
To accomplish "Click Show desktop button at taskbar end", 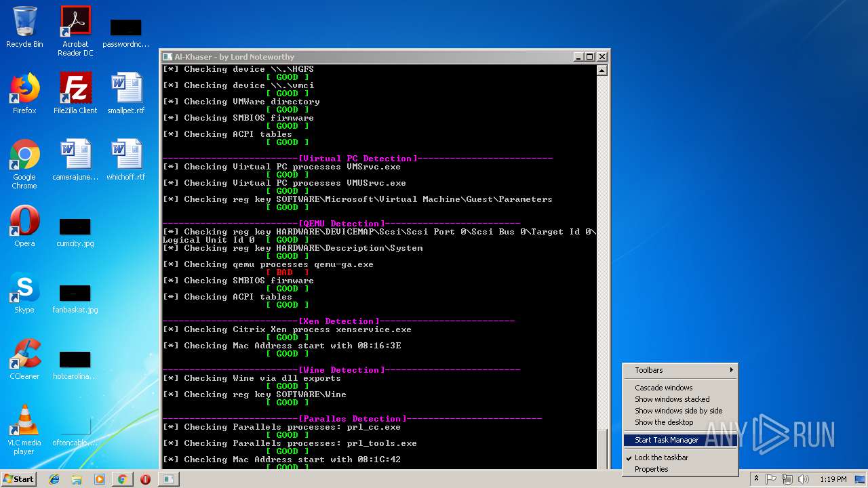I will tap(861, 479).
